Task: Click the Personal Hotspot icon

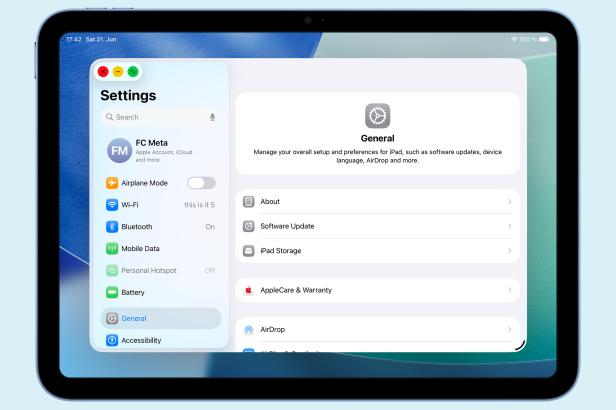Action: pyautogui.click(x=112, y=271)
